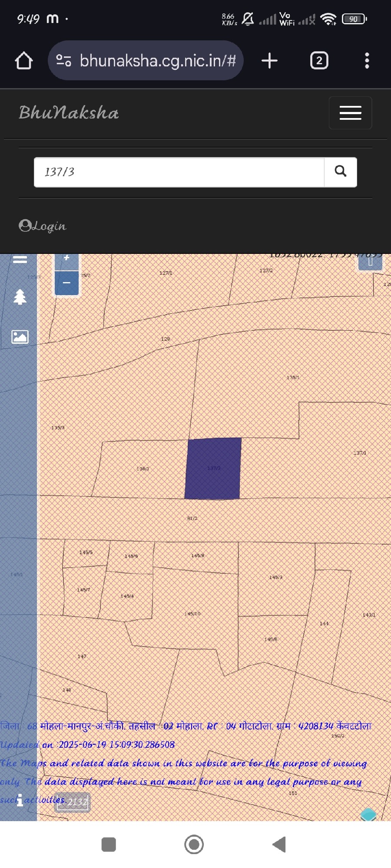Open site info icon in address bar
Viewport: 391px width, 868px height.
(x=64, y=61)
